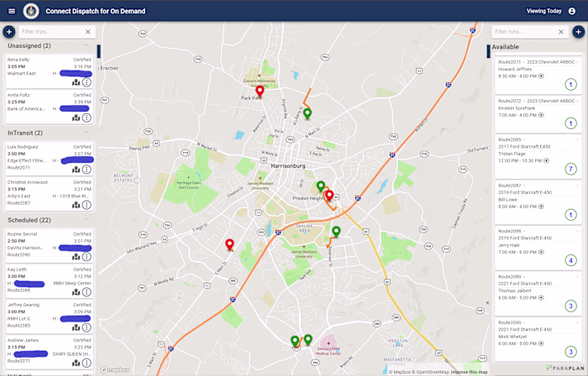The width and height of the screenshot is (588, 376).
Task: Select Rena Kelly passenger name
Action: pos(18,60)
